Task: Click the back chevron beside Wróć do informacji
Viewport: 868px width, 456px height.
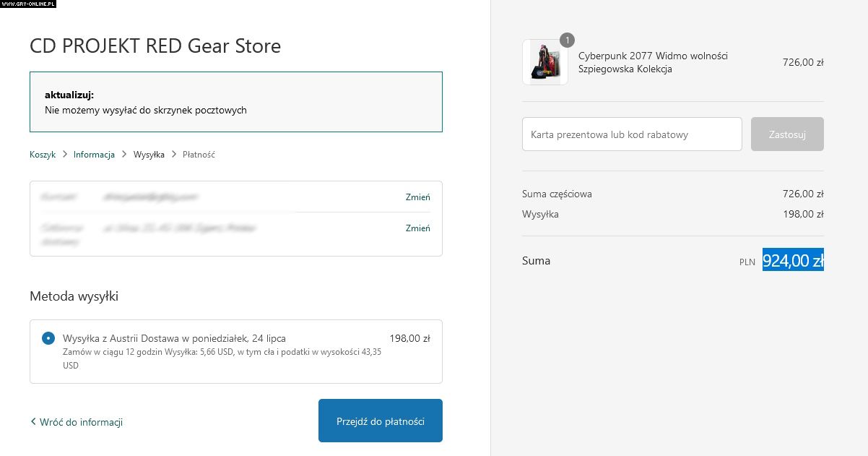Action: (33, 421)
